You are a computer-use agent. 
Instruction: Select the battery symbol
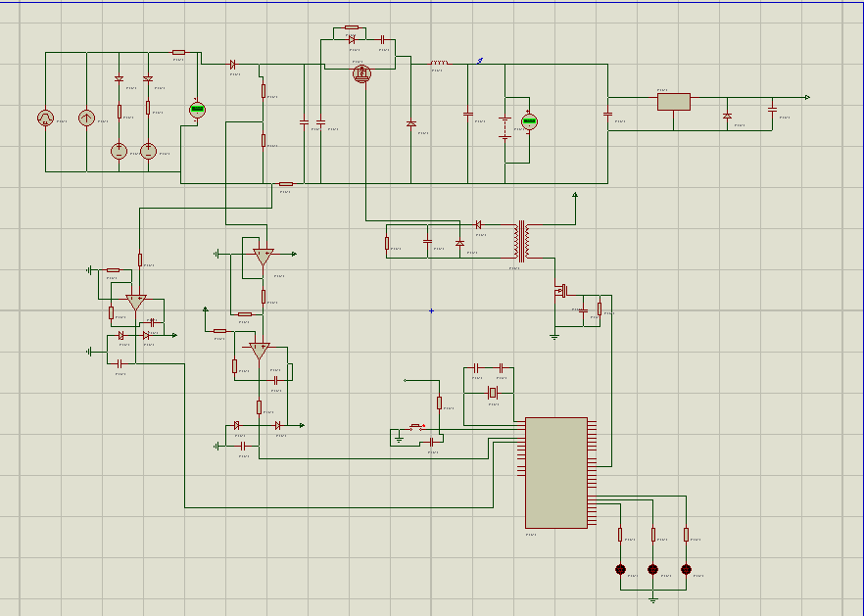pyautogui.click(x=504, y=128)
